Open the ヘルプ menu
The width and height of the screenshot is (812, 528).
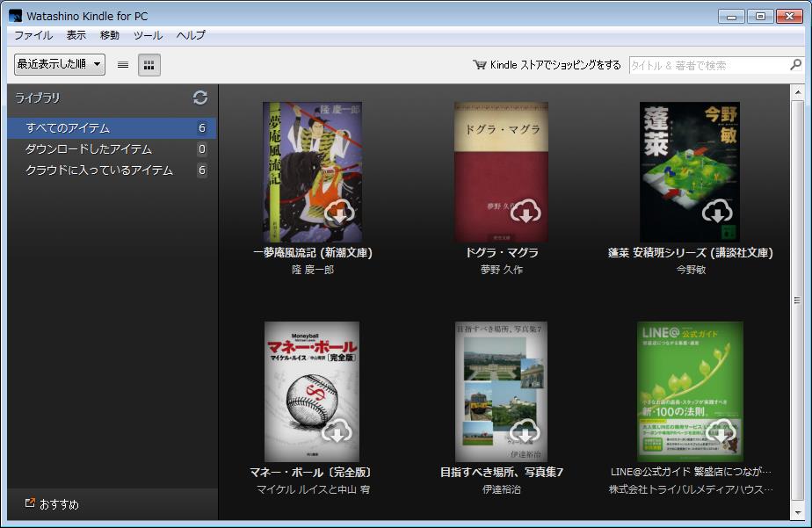pos(191,35)
